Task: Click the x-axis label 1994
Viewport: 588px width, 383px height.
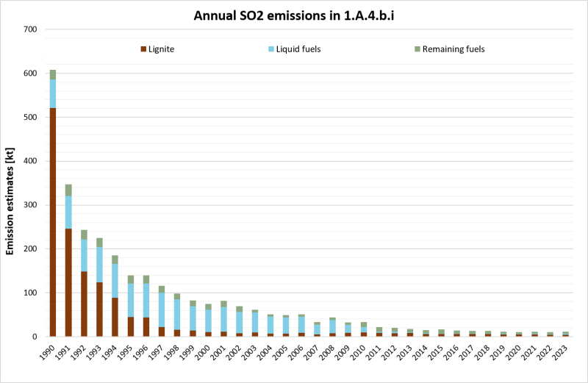Action: (110, 352)
